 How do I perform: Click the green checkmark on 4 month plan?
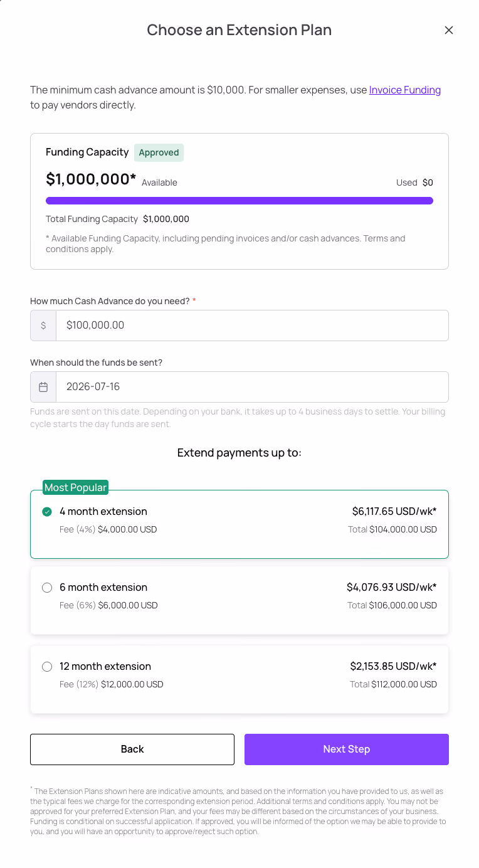(x=47, y=512)
